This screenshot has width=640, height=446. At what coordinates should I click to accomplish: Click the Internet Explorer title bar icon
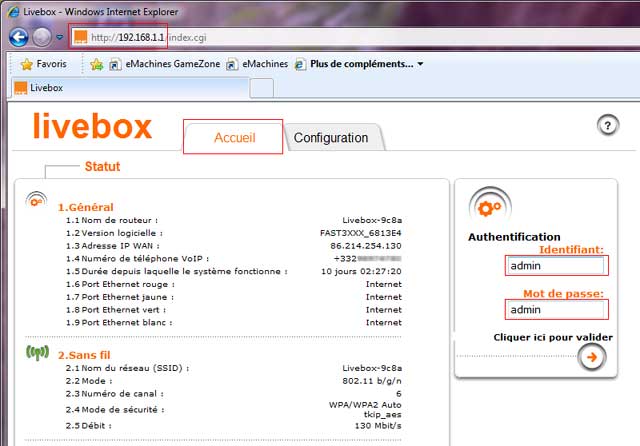coord(13,11)
